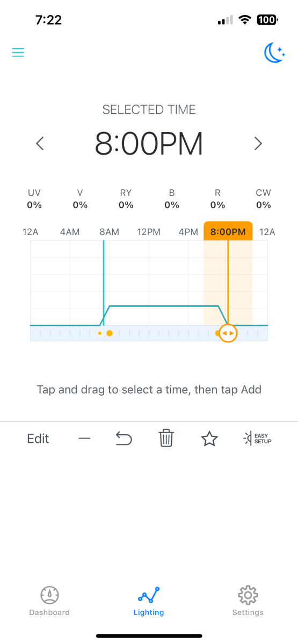
Task: Tap the undo arrow icon
Action: tap(124, 439)
